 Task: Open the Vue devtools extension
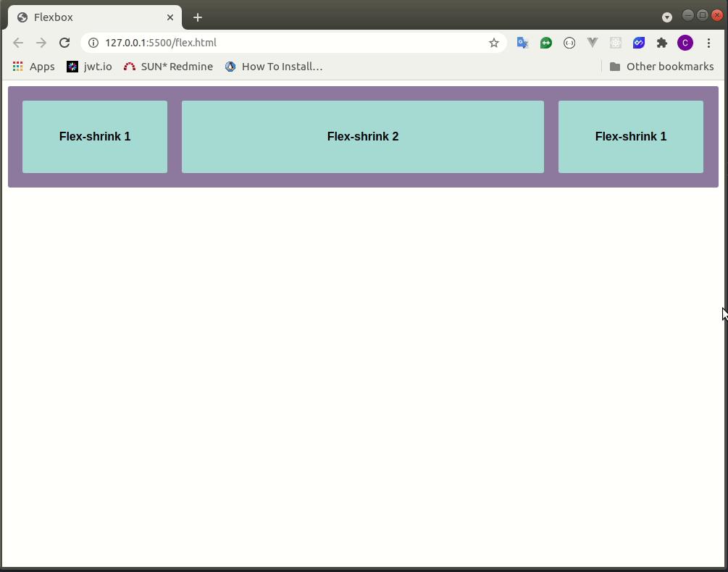pos(593,43)
